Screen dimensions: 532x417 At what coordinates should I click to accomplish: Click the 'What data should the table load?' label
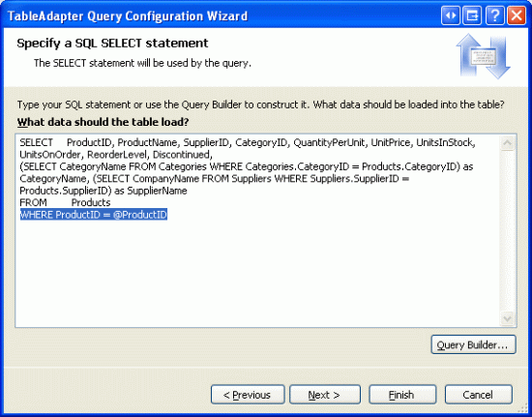click(x=103, y=122)
